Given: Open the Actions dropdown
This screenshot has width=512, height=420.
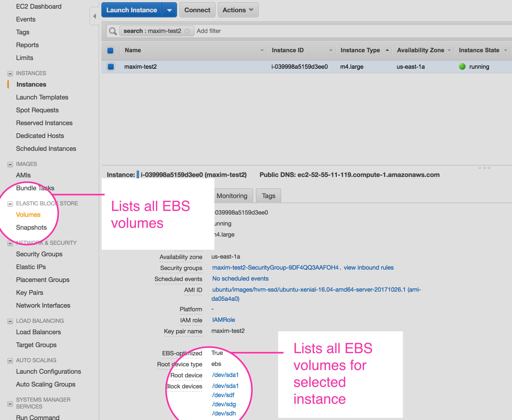Looking at the screenshot, I should pyautogui.click(x=238, y=10).
